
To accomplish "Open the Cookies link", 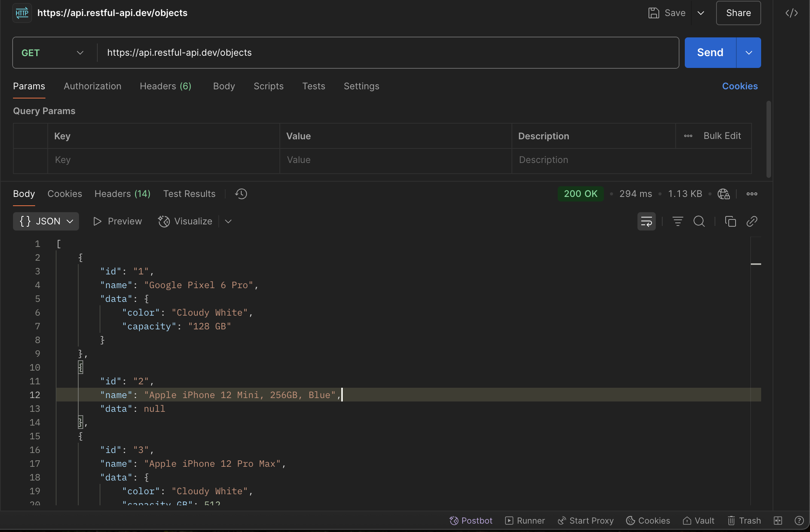I will [x=739, y=86].
